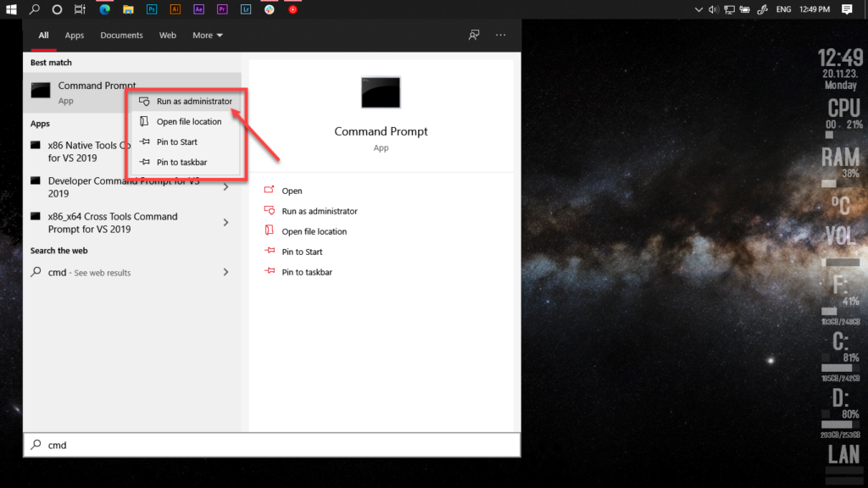The width and height of the screenshot is (868, 488).
Task: Open the clock showing 12:49 PM
Action: pyautogui.click(x=815, y=9)
